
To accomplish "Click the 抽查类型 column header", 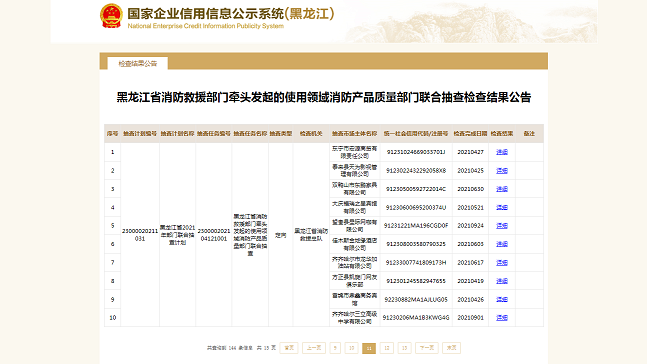I will click(x=281, y=134).
